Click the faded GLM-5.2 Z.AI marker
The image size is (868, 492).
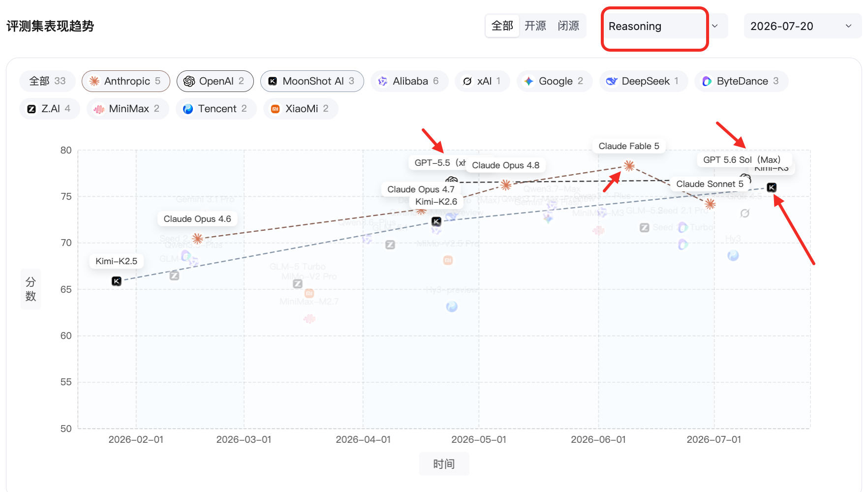[x=645, y=227]
